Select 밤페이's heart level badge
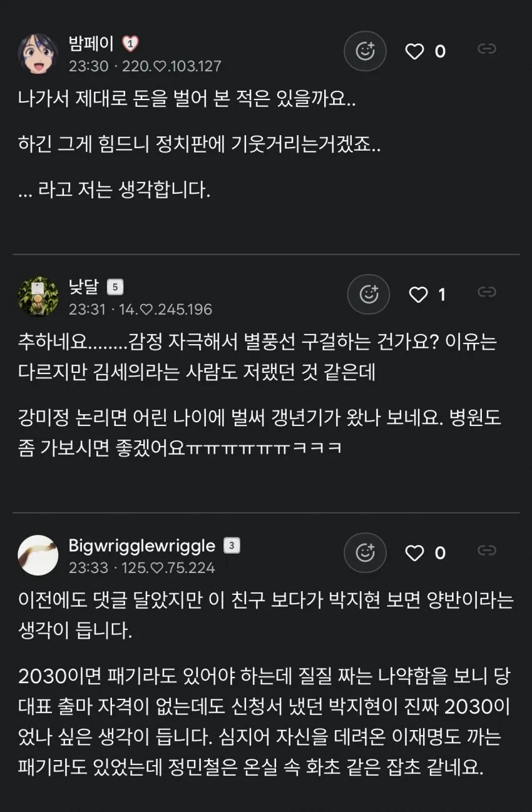The height and width of the screenshot is (812, 532). pos(130,44)
